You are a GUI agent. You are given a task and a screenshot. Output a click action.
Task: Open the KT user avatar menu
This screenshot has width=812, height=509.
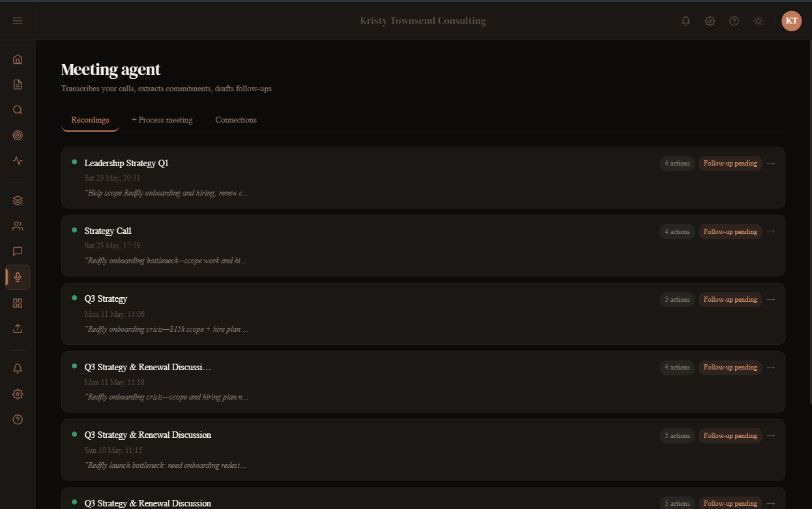pyautogui.click(x=792, y=21)
